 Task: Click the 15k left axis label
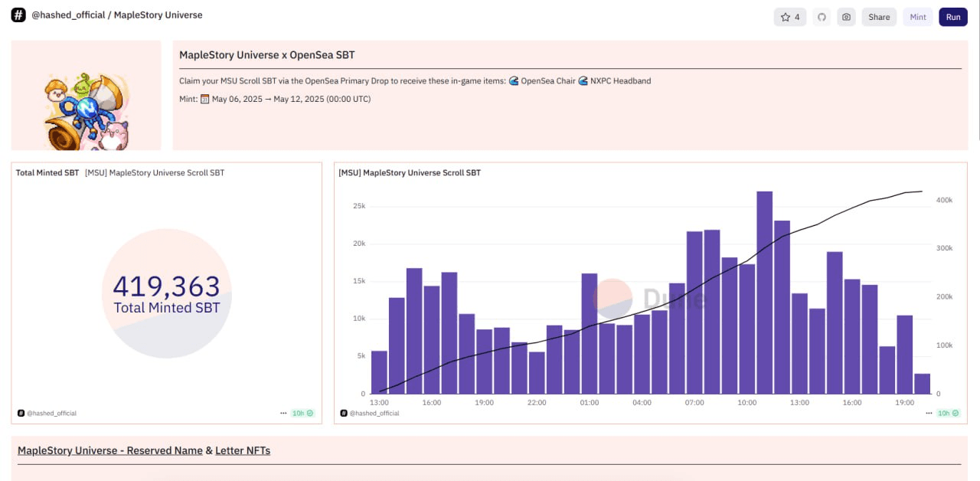tap(358, 281)
